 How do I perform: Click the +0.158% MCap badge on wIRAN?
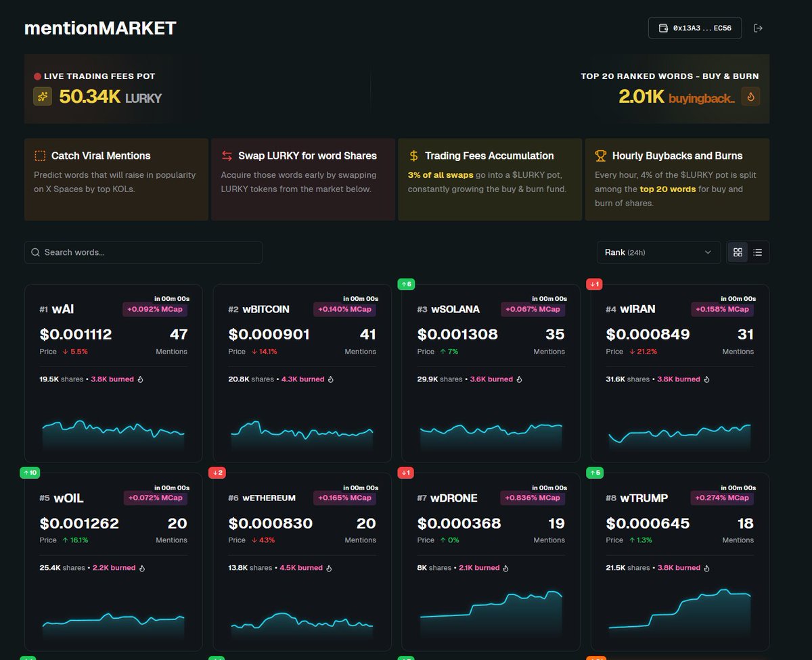tap(721, 309)
